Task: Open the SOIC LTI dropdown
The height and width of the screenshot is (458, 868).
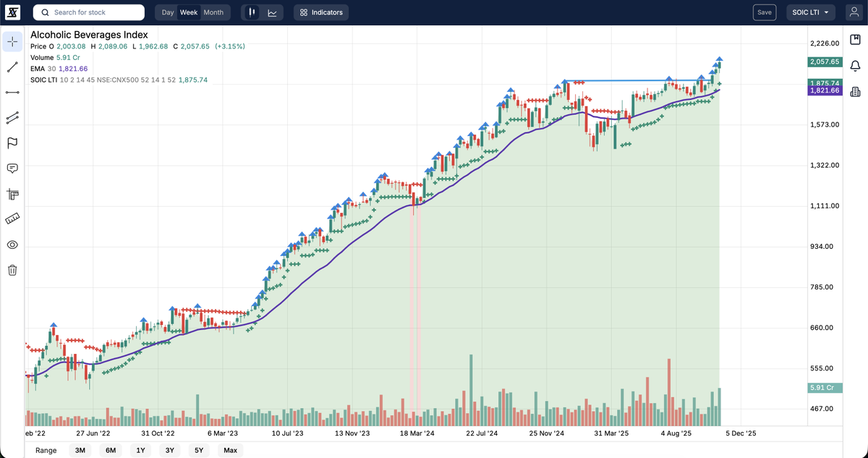Action: [811, 12]
